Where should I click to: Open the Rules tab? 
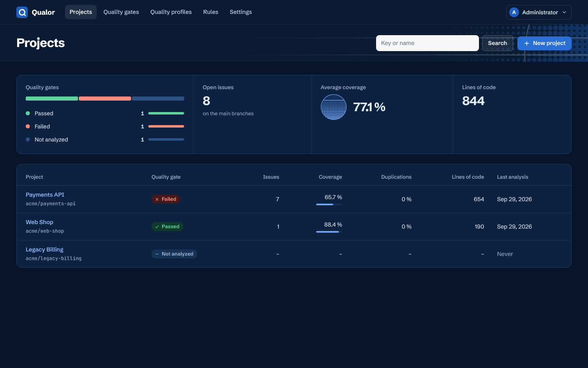coord(211,12)
